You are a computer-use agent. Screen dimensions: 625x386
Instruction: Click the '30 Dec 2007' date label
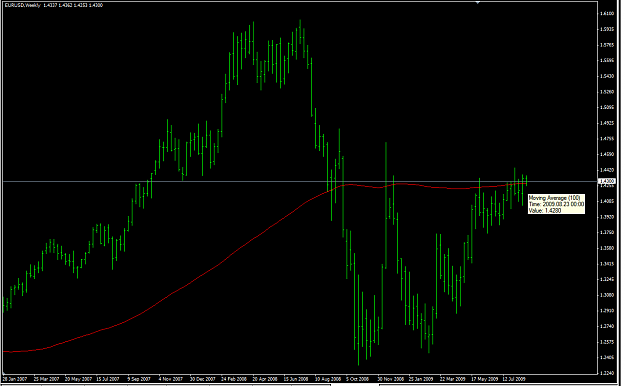click(202, 379)
